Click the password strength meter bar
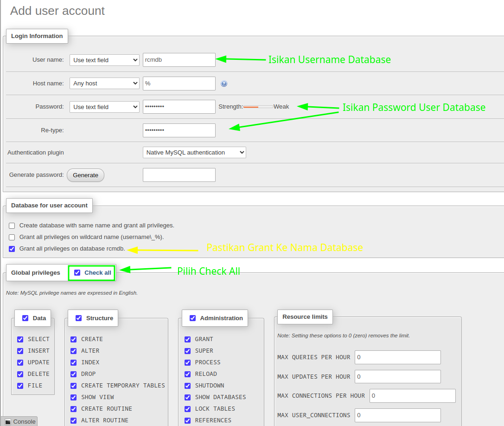The width and height of the screenshot is (504, 426). (258, 107)
